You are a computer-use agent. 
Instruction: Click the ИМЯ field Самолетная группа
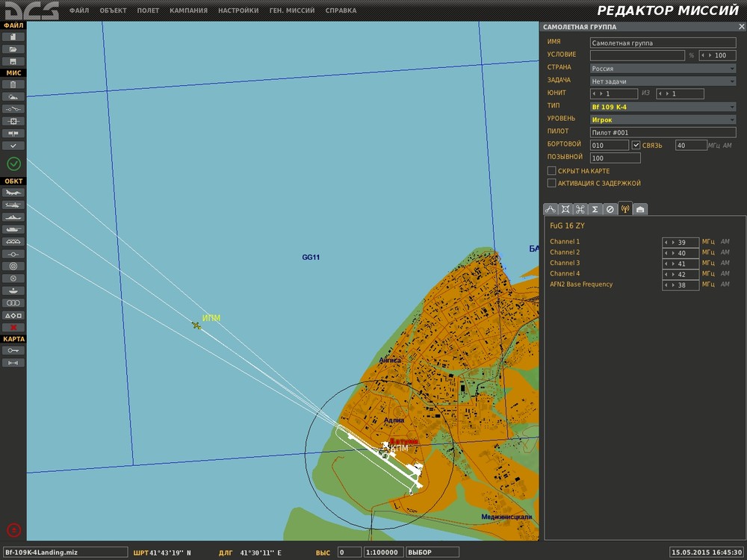pyautogui.click(x=663, y=43)
